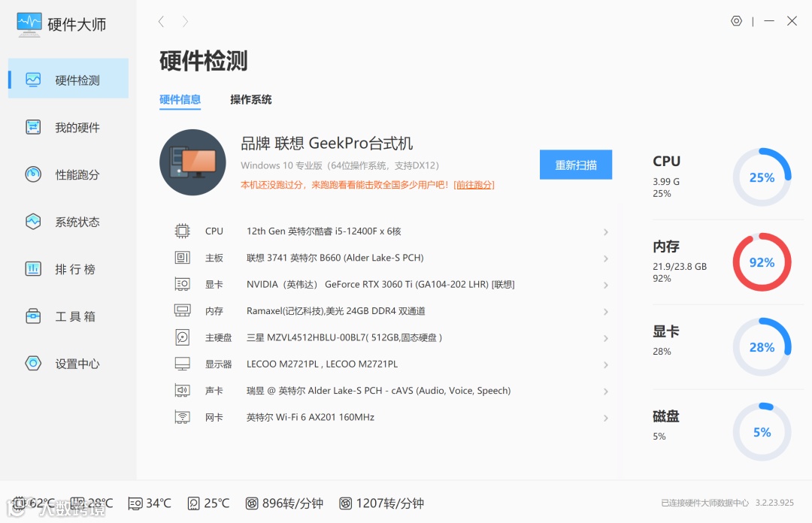Expand the 网卡 Wi-Fi 6 AX201 row chevron
Image resolution: width=812 pixels, height=523 pixels.
pos(605,418)
